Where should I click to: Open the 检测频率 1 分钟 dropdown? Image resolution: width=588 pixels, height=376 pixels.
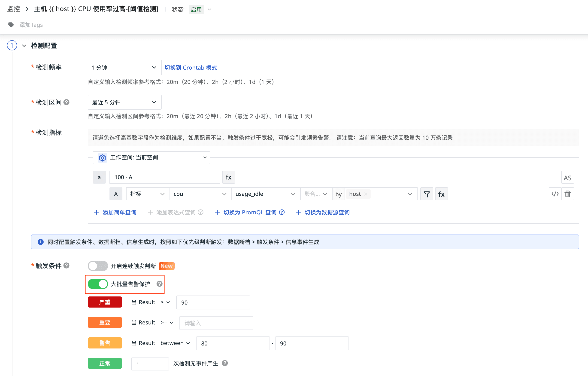(x=124, y=68)
